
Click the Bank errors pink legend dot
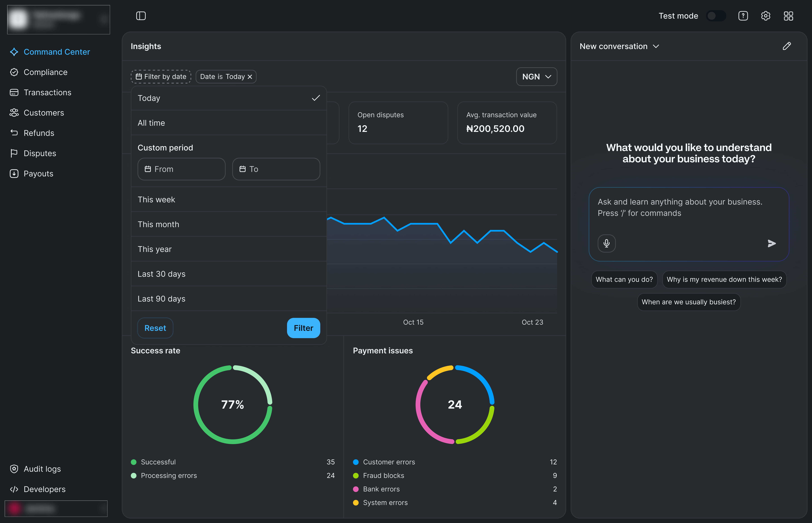click(356, 489)
